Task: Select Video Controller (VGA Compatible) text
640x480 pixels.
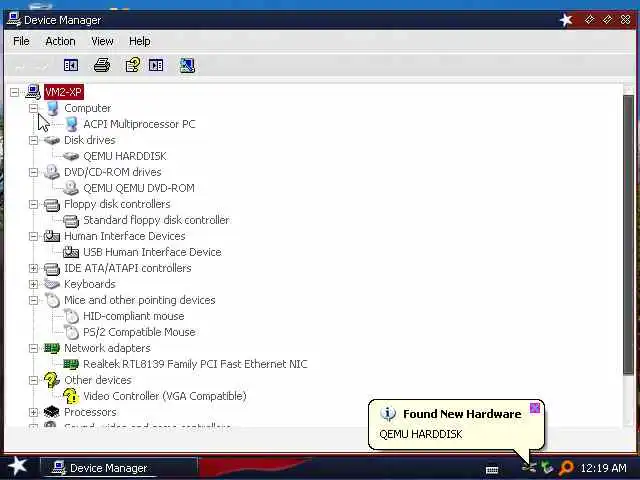Action: pos(165,396)
